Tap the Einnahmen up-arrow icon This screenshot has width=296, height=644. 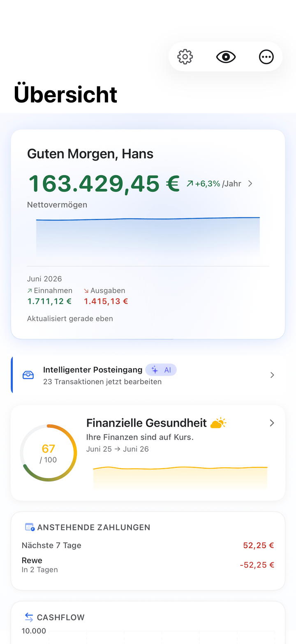point(30,291)
